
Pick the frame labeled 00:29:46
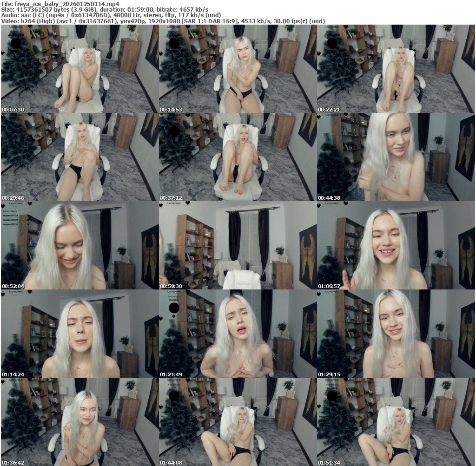[x=79, y=157]
